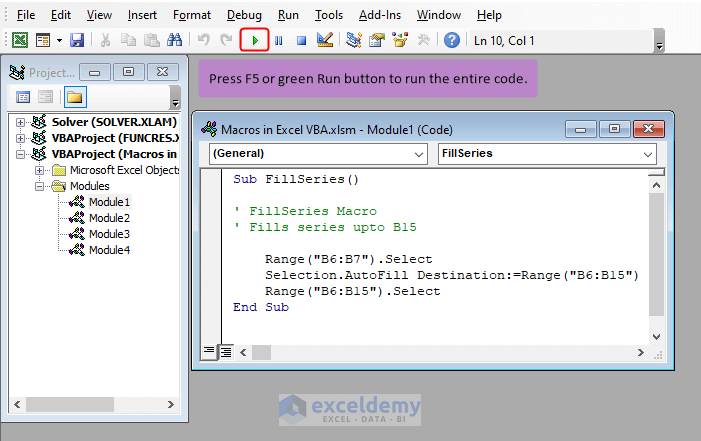
Task: Open the Object Browser toolbar icon
Action: point(400,41)
